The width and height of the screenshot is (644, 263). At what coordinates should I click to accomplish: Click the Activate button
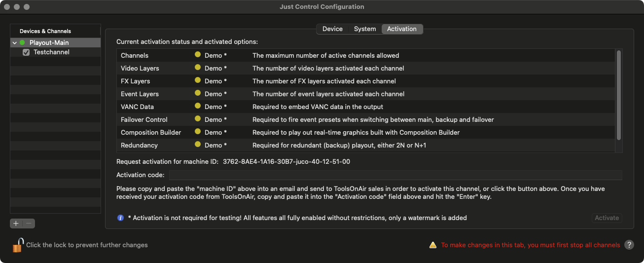pos(607,218)
